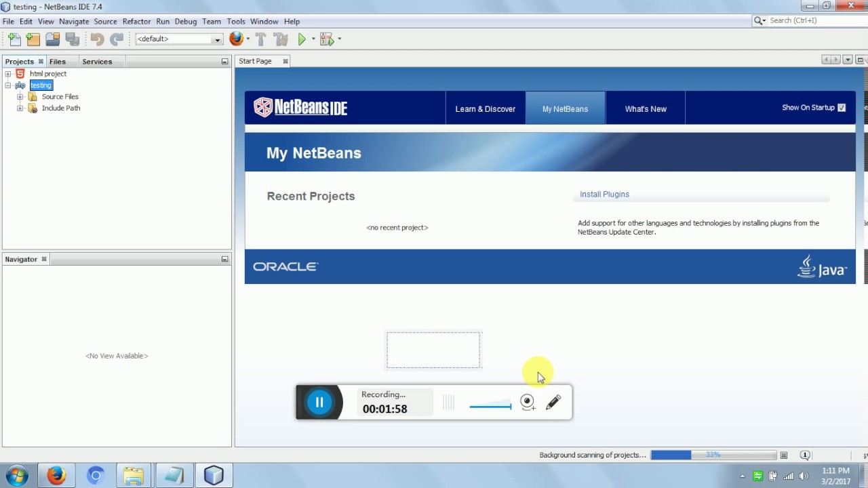Screen dimensions: 868x488
Task: Click the volume speaker tray icon
Action: click(x=804, y=476)
